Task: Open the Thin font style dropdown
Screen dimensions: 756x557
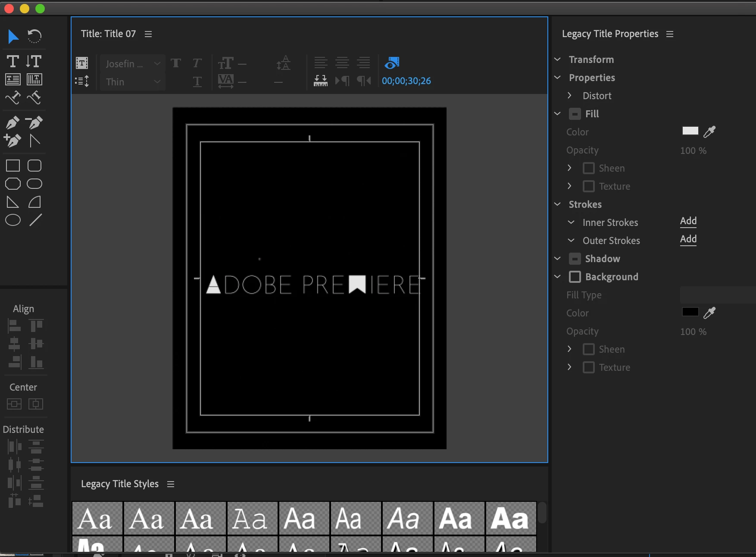Action: point(132,82)
